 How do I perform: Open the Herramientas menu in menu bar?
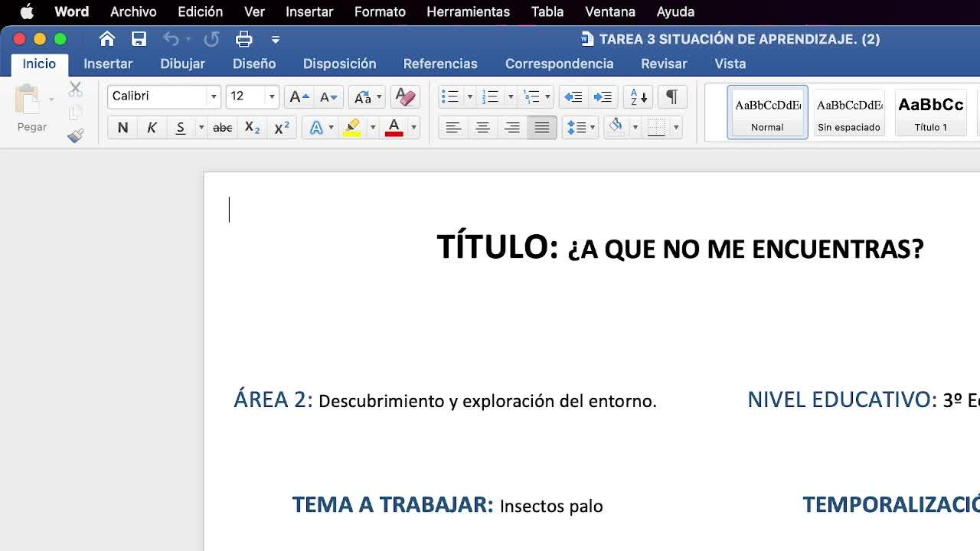(x=468, y=11)
